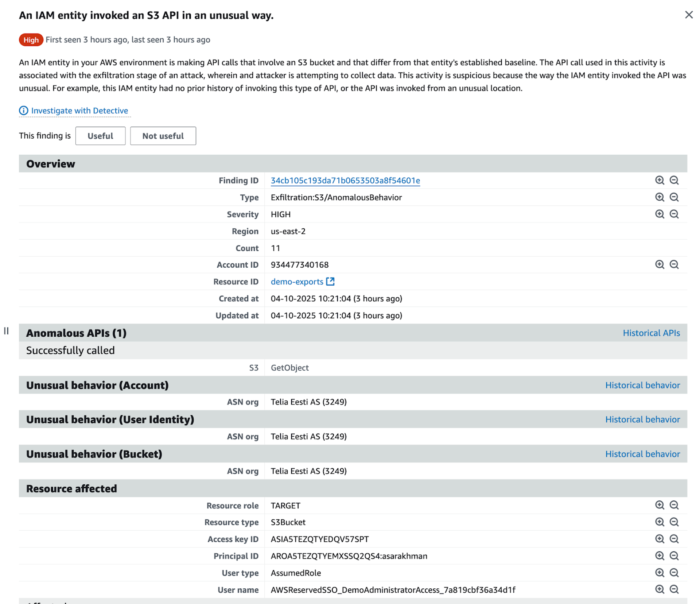
Task: Select the User type value AssumedRole
Action: (x=296, y=573)
